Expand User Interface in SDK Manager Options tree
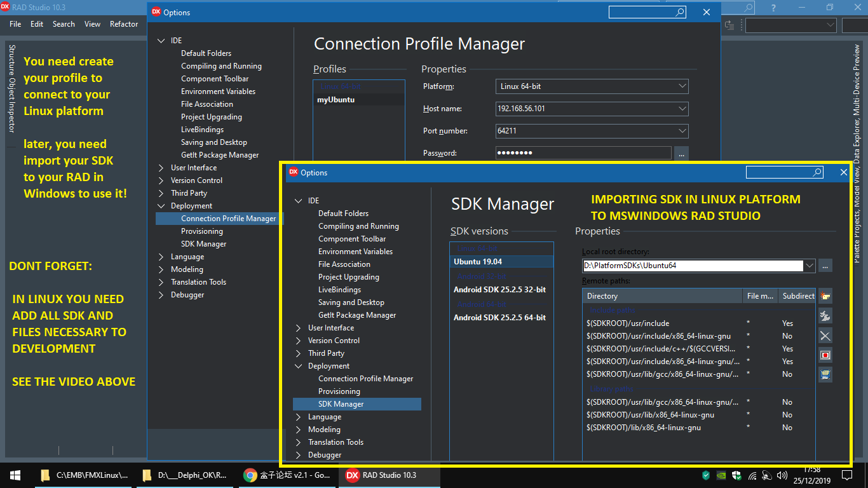This screenshot has height=488, width=868. tap(299, 328)
